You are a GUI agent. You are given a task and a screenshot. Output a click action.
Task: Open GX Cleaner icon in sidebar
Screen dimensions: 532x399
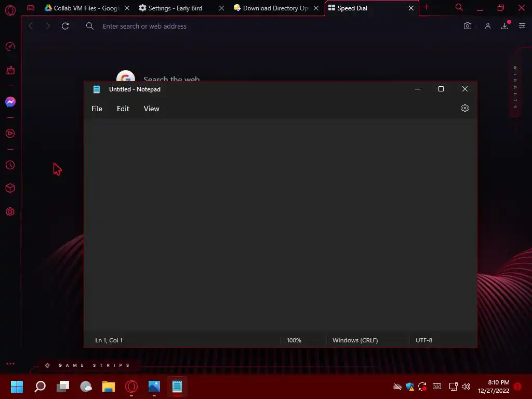pyautogui.click(x=10, y=70)
